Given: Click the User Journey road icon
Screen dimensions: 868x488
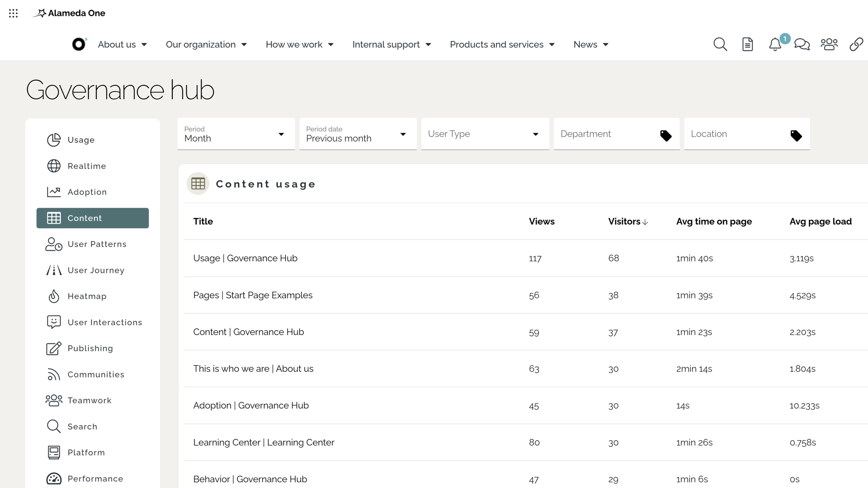Looking at the screenshot, I should (54, 270).
